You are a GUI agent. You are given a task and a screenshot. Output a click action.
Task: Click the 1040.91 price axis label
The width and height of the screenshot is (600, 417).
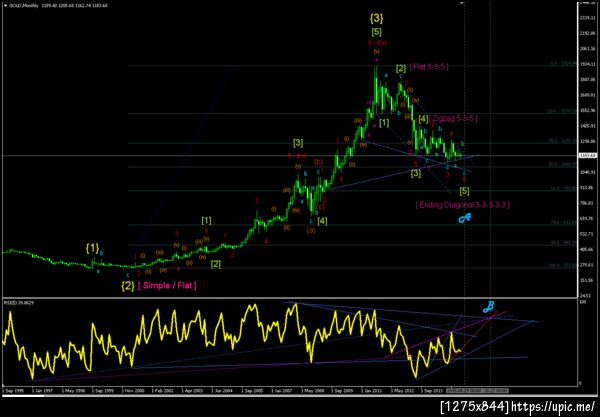pyautogui.click(x=587, y=172)
